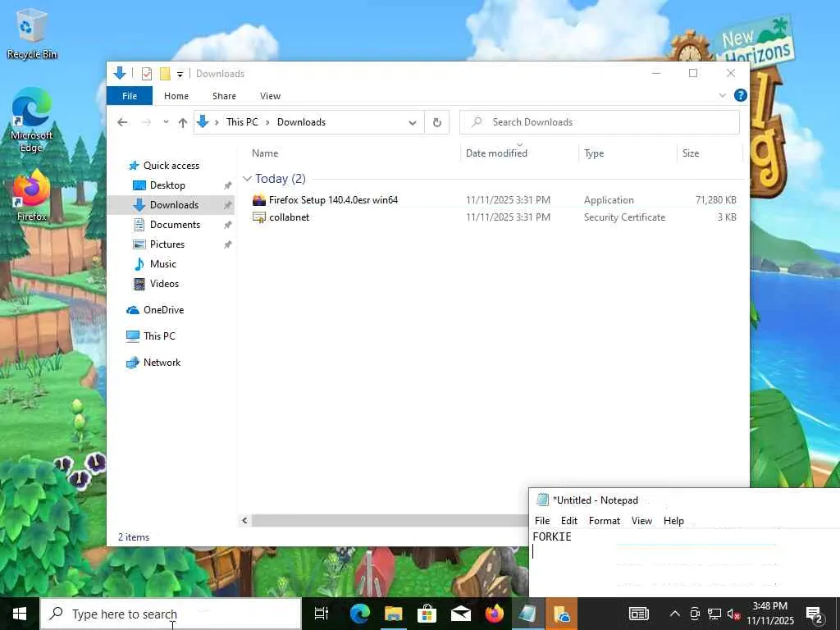Open the Notepad Help menu

tap(673, 521)
